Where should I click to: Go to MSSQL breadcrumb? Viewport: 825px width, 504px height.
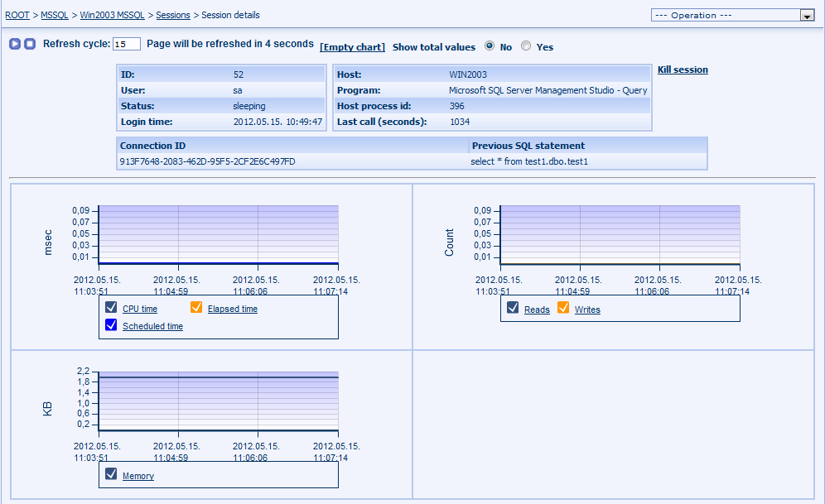click(55, 15)
